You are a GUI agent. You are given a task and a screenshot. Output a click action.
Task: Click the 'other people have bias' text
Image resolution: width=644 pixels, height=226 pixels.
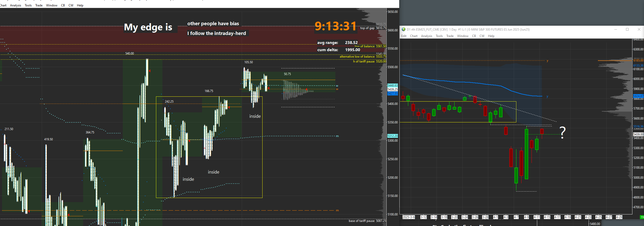213,24
